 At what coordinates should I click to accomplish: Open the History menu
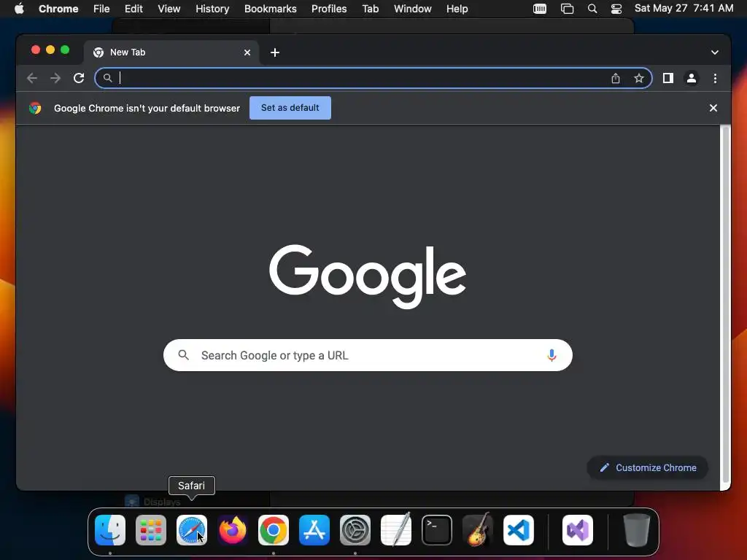212,9
